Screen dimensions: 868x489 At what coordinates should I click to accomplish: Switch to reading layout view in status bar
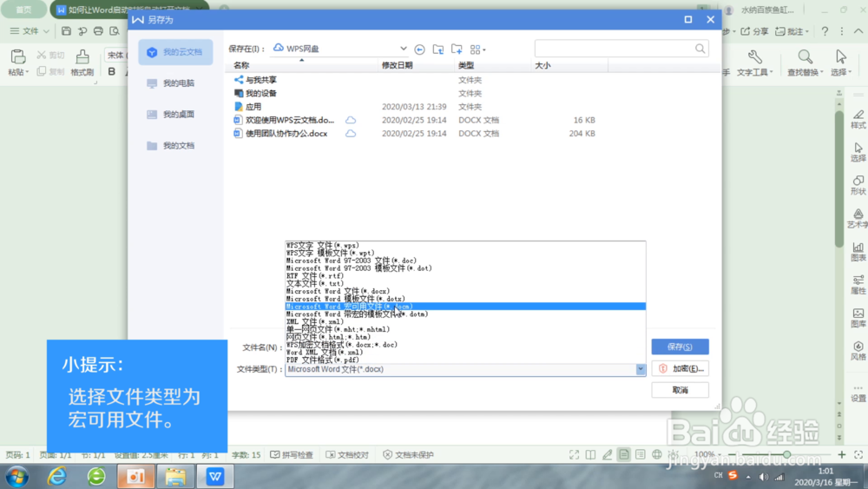590,454
